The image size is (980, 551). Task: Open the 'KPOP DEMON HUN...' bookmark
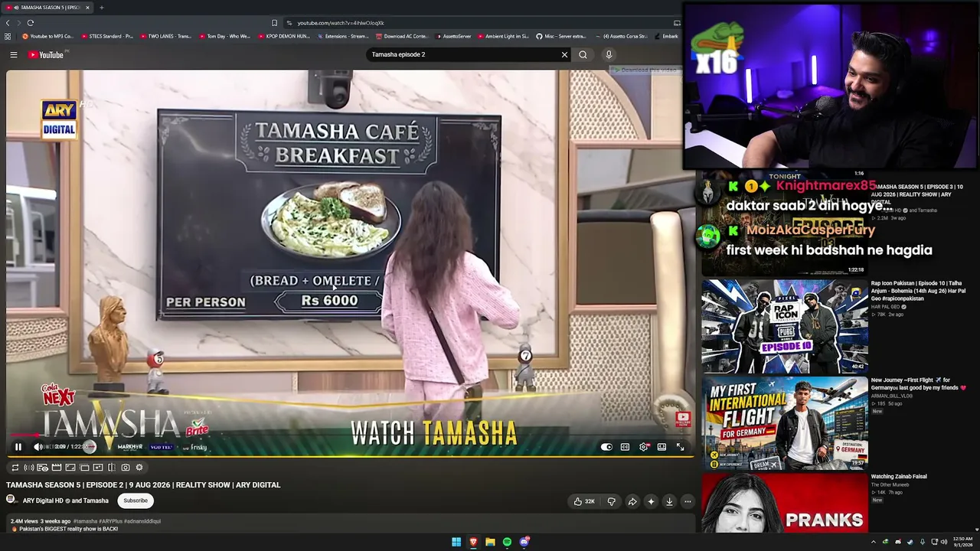coord(284,36)
